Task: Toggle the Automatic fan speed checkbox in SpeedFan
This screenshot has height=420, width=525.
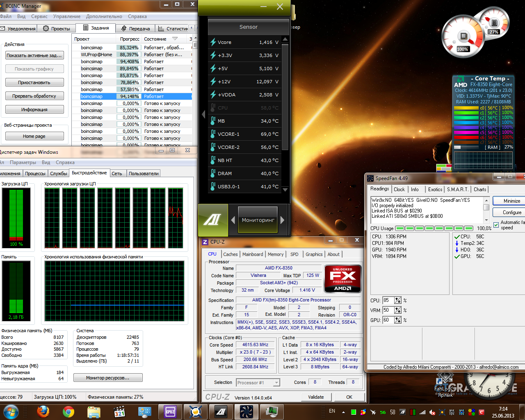Action: click(496, 225)
